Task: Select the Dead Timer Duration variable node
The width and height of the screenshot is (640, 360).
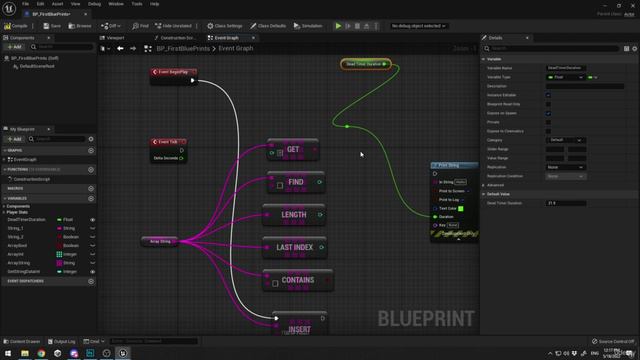Action: [x=366, y=64]
